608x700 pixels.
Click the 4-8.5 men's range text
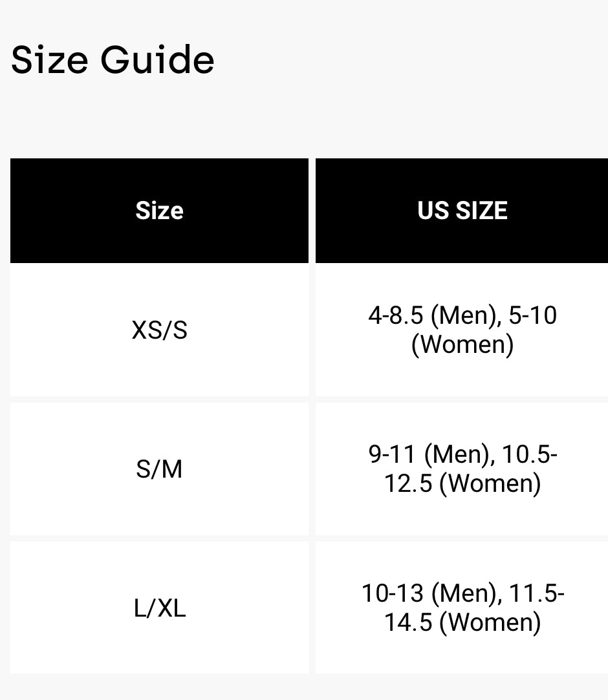pos(395,316)
